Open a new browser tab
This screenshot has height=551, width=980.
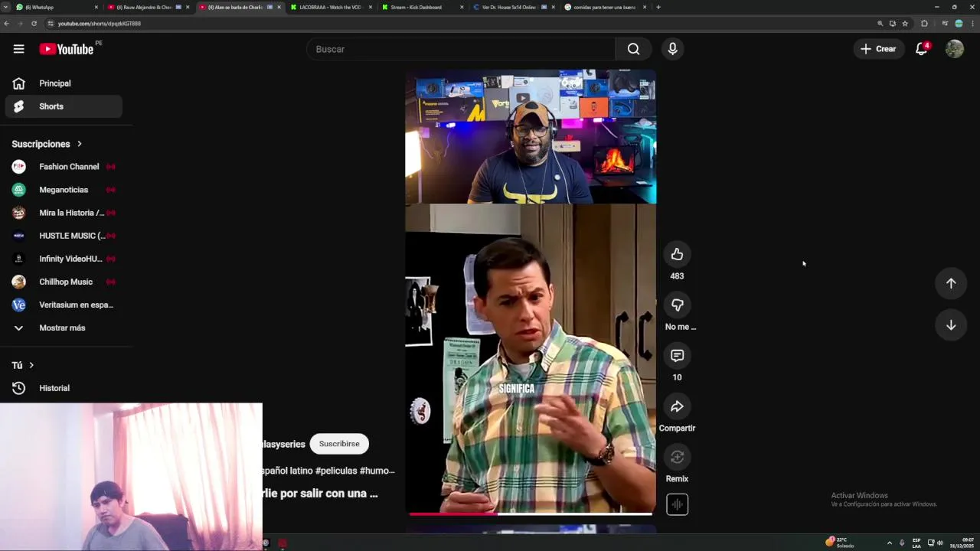point(658,7)
